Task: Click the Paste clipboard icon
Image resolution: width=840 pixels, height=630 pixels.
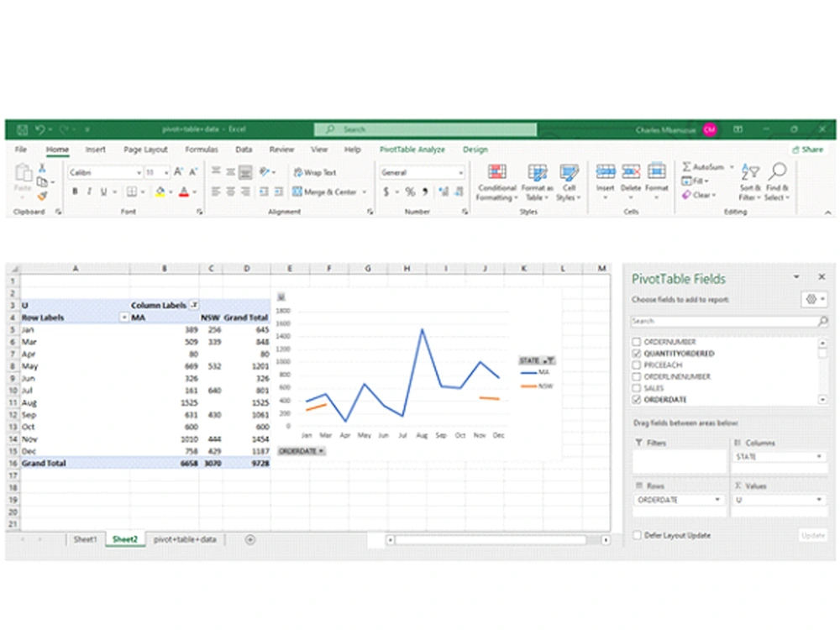Action: pyautogui.click(x=23, y=174)
